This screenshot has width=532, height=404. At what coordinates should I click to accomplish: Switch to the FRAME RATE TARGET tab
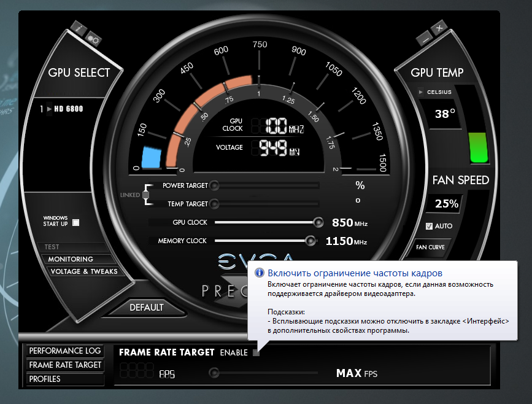(65, 365)
